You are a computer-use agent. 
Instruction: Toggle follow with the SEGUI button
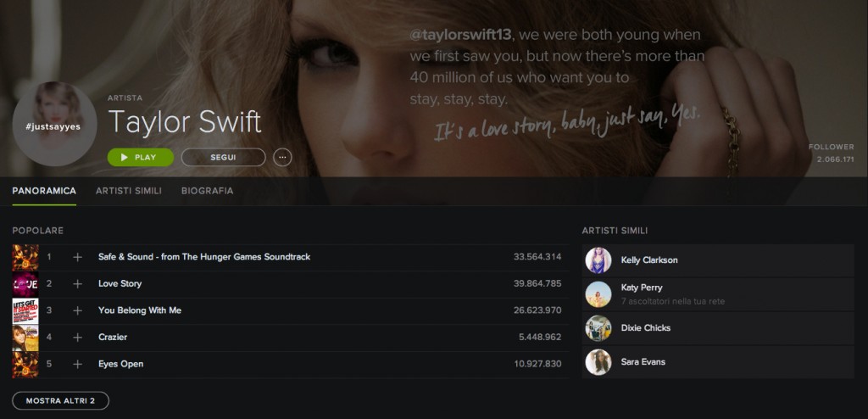(223, 158)
